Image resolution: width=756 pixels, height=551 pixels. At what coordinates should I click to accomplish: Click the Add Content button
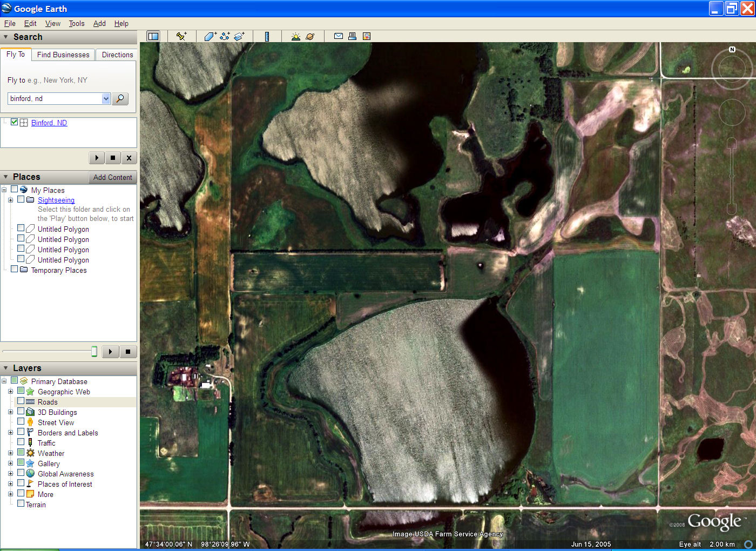click(112, 177)
